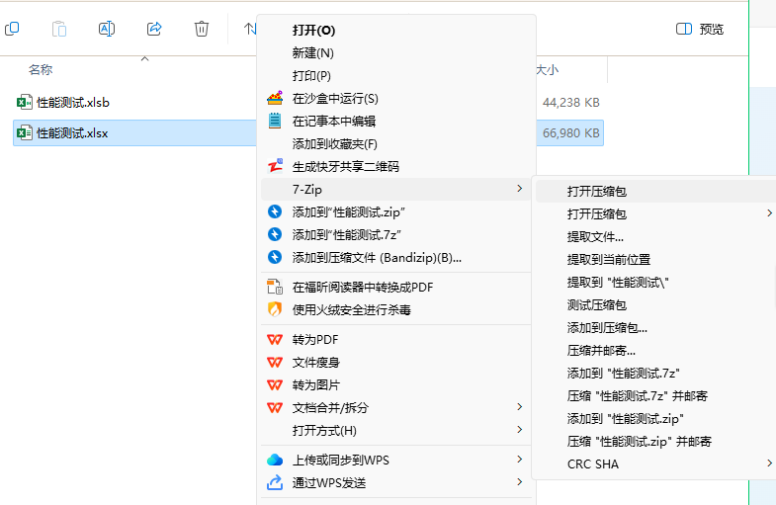776x505 pixels.
Task: Choose WPS 文件瘦身 menu entry
Action: (x=396, y=362)
